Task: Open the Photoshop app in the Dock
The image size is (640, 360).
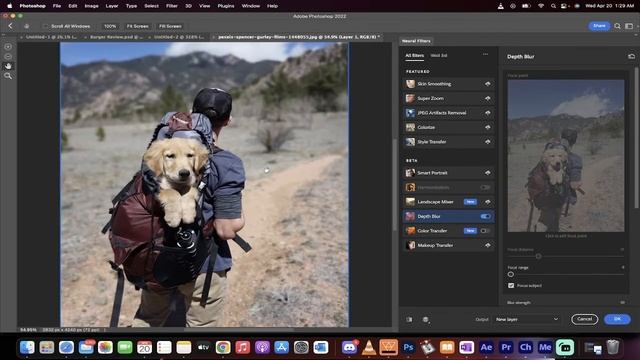Action: pyautogui.click(x=408, y=347)
